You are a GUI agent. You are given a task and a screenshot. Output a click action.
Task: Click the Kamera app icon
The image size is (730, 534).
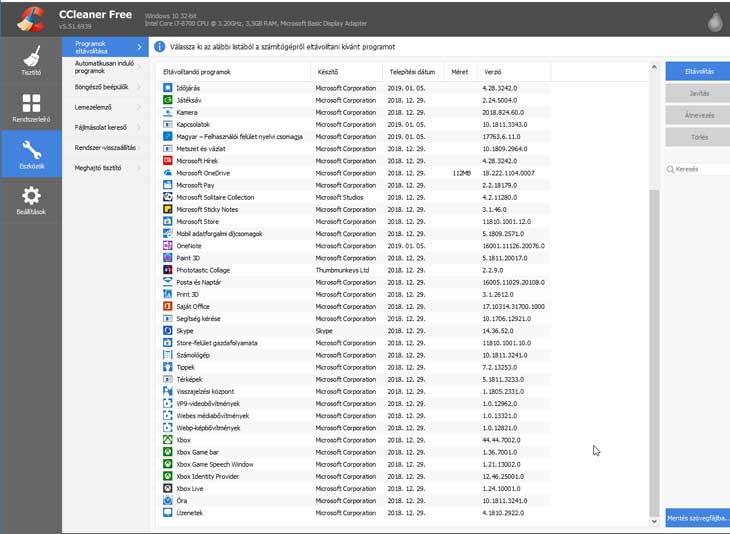tap(168, 112)
